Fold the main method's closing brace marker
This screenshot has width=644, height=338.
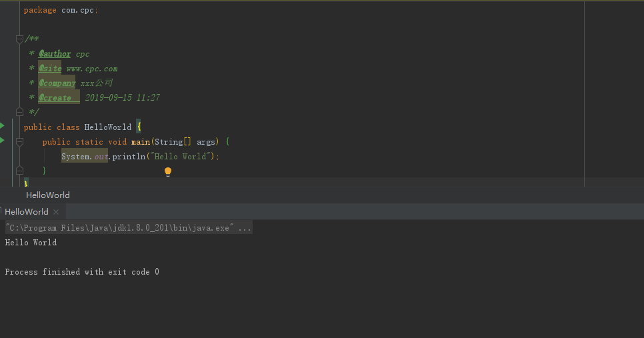pyautogui.click(x=19, y=171)
